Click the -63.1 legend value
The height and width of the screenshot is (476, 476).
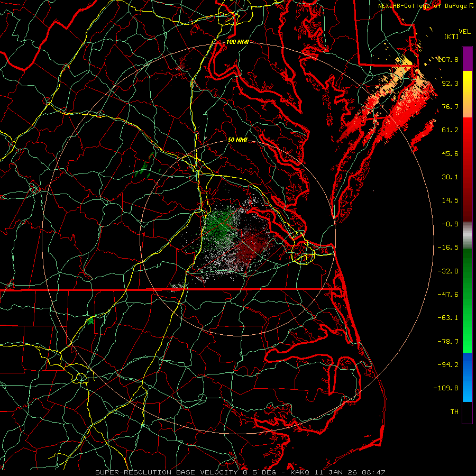[448, 318]
